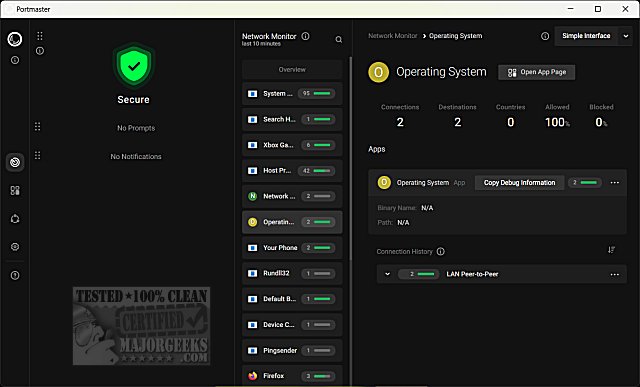Select Pingsender entry in app list
Viewport: 640px width, 387px height.
(x=292, y=350)
